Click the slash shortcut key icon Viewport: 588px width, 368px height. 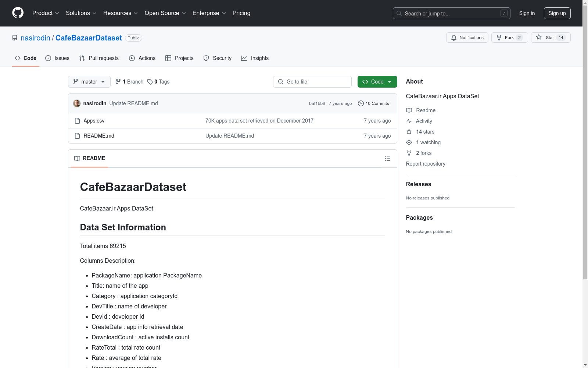tap(504, 13)
